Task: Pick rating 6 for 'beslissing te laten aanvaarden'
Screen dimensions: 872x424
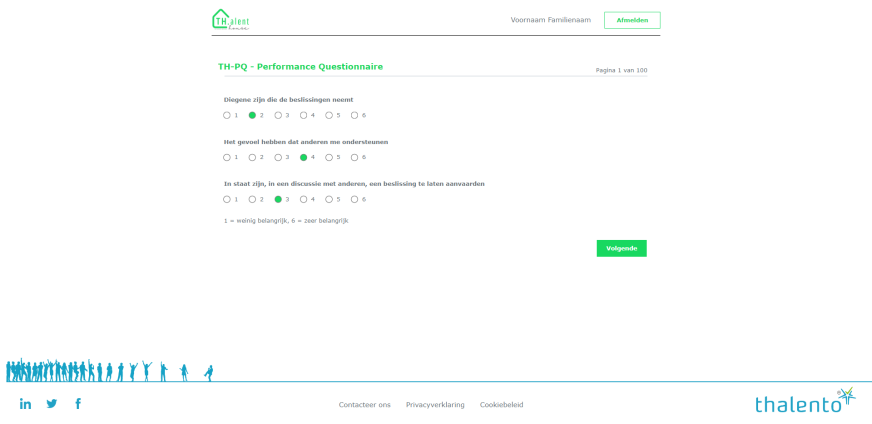Action: [x=354, y=199]
